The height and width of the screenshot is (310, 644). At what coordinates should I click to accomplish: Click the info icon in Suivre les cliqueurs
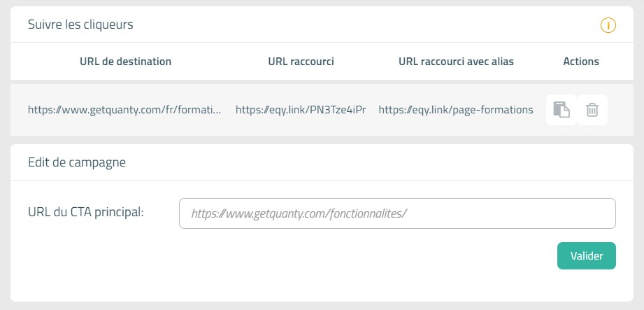608,25
